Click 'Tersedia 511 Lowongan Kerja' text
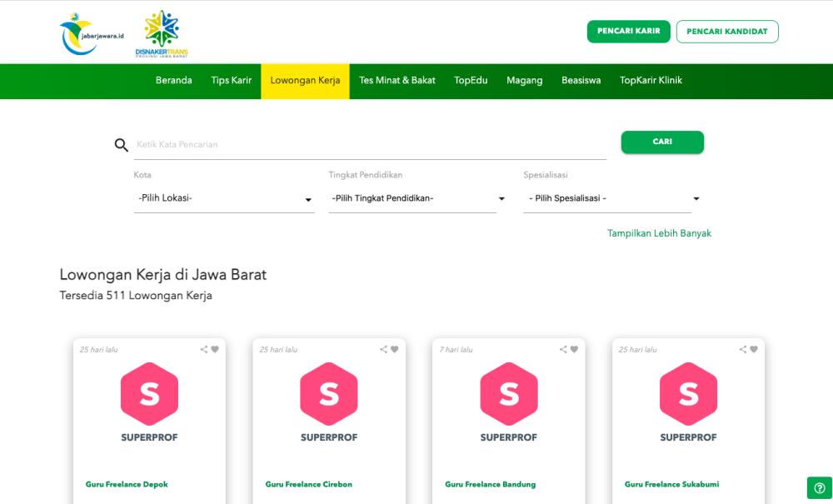The height and width of the screenshot is (504, 833). [x=136, y=296]
